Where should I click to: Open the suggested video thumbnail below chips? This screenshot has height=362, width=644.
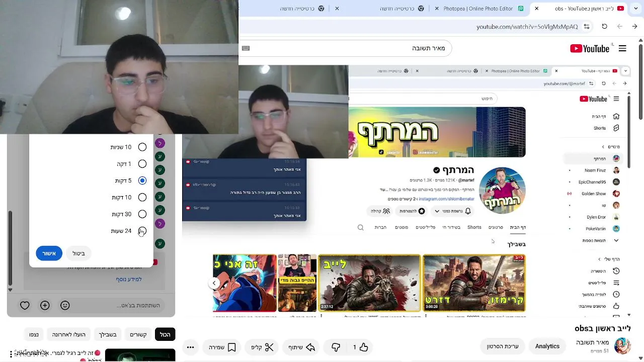click(140, 355)
